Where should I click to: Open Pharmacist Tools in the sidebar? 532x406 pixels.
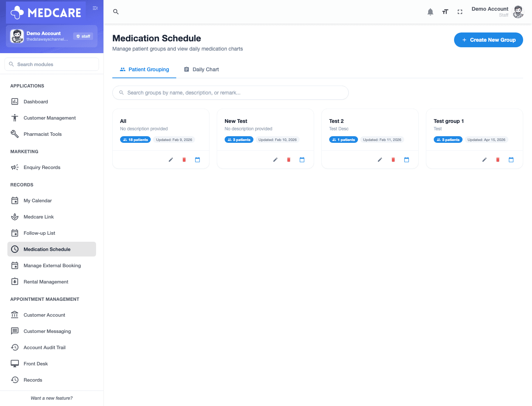(x=52, y=134)
